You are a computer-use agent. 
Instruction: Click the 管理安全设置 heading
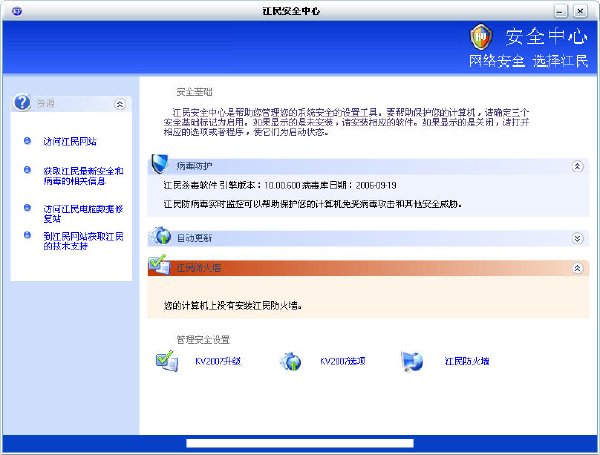click(x=203, y=340)
